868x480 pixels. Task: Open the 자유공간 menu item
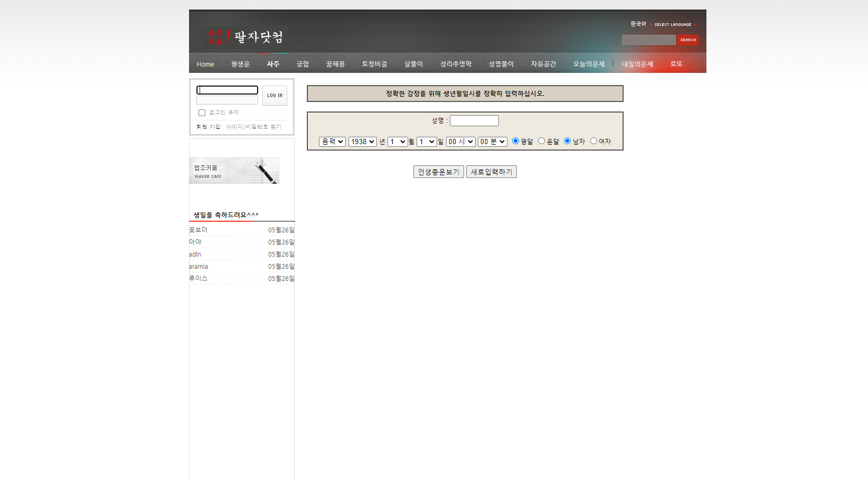543,64
